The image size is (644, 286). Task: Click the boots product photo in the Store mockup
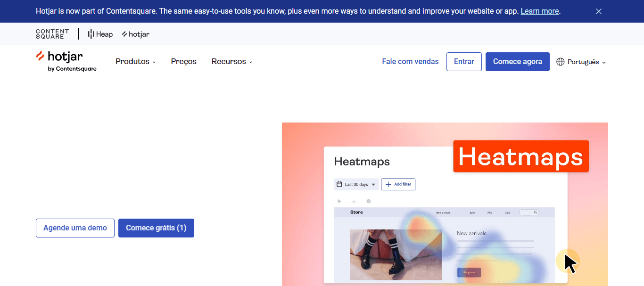pyautogui.click(x=396, y=255)
